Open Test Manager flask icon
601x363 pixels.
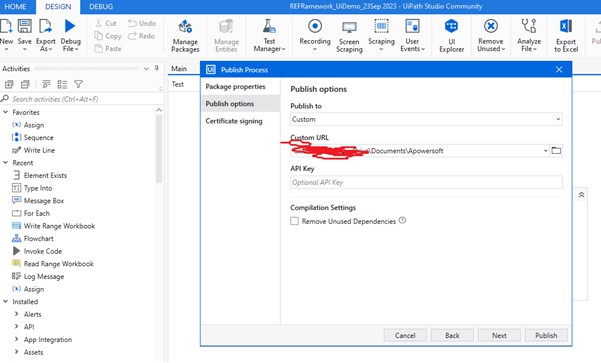269,26
